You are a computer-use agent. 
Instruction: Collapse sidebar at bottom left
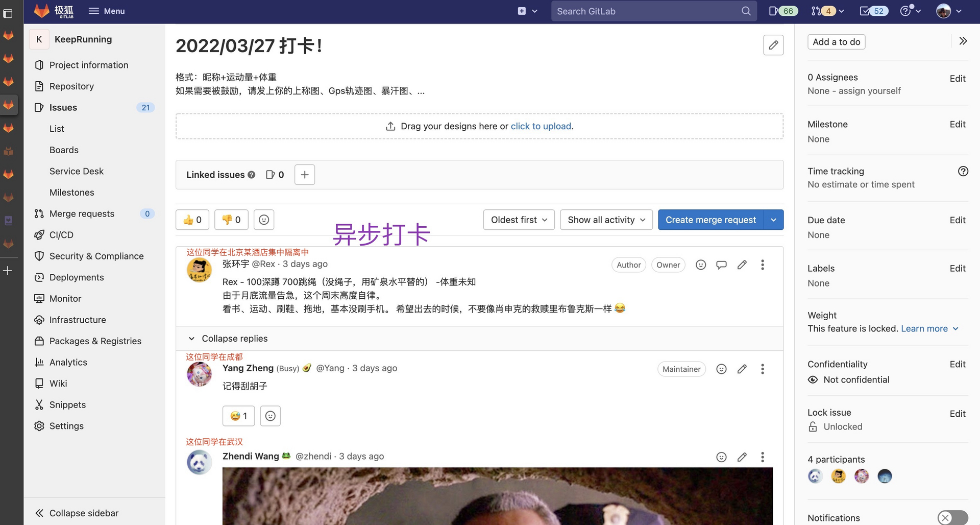tap(77, 513)
